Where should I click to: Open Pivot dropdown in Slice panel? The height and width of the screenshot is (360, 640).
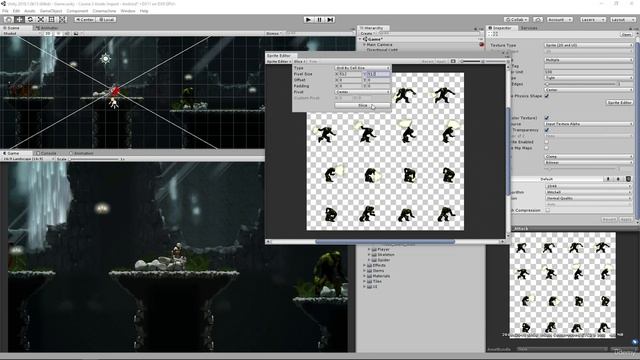(362, 92)
